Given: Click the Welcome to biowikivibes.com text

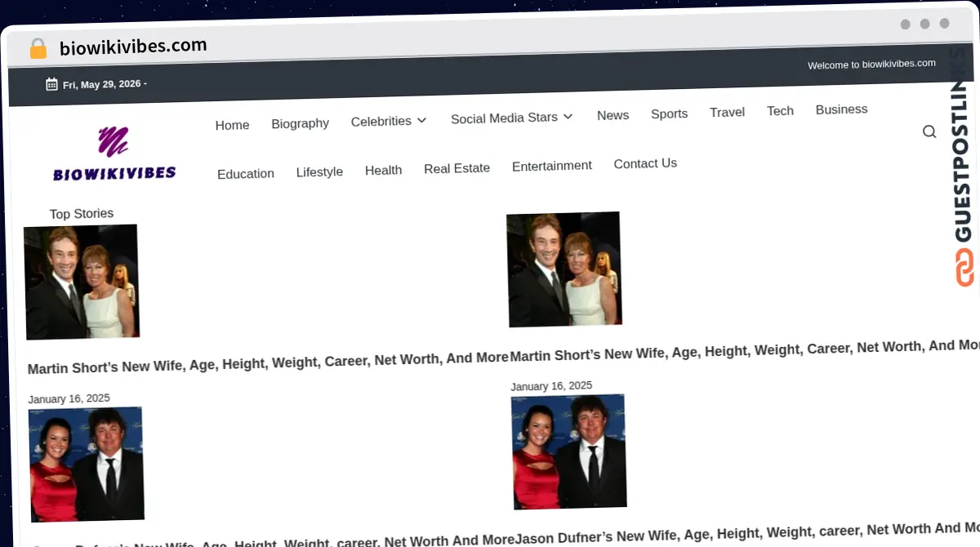Looking at the screenshot, I should tap(871, 64).
